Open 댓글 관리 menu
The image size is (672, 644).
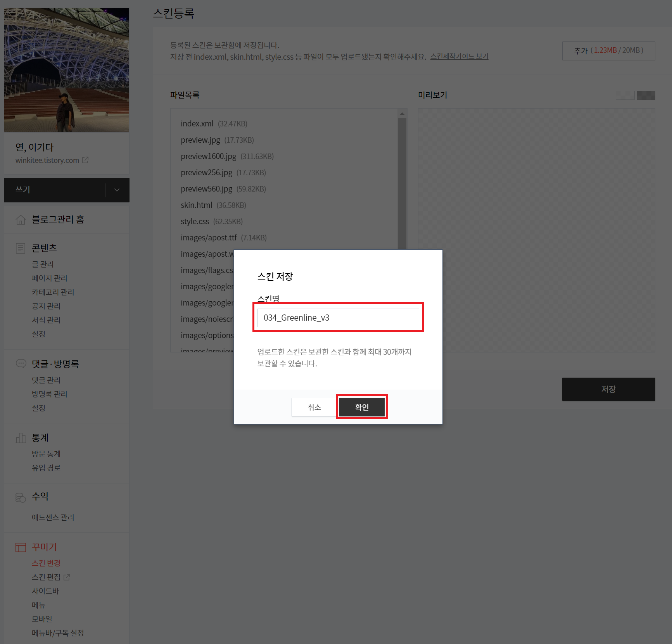click(46, 380)
